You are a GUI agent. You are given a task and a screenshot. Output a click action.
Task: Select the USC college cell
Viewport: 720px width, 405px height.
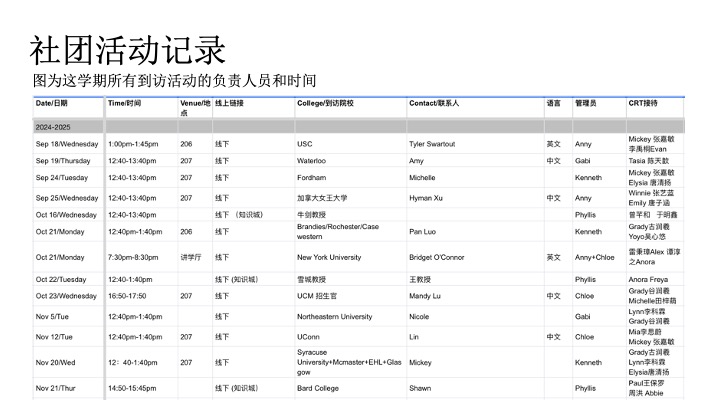tap(305, 144)
